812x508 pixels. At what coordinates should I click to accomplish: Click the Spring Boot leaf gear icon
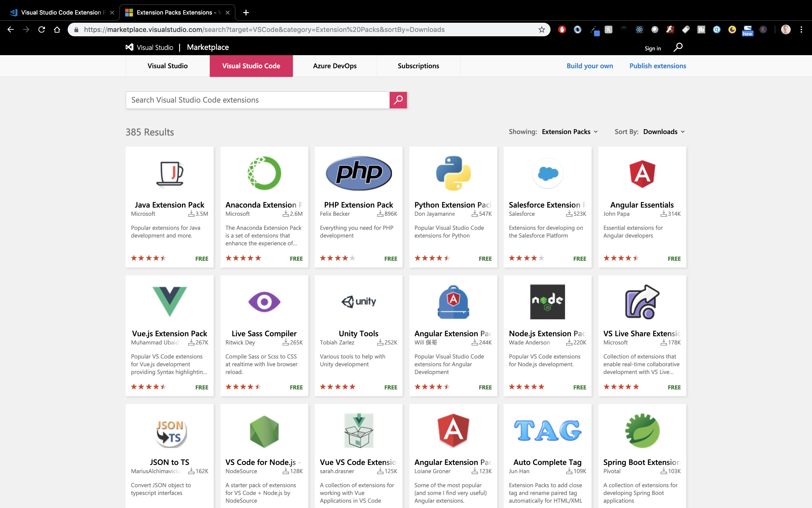click(642, 431)
